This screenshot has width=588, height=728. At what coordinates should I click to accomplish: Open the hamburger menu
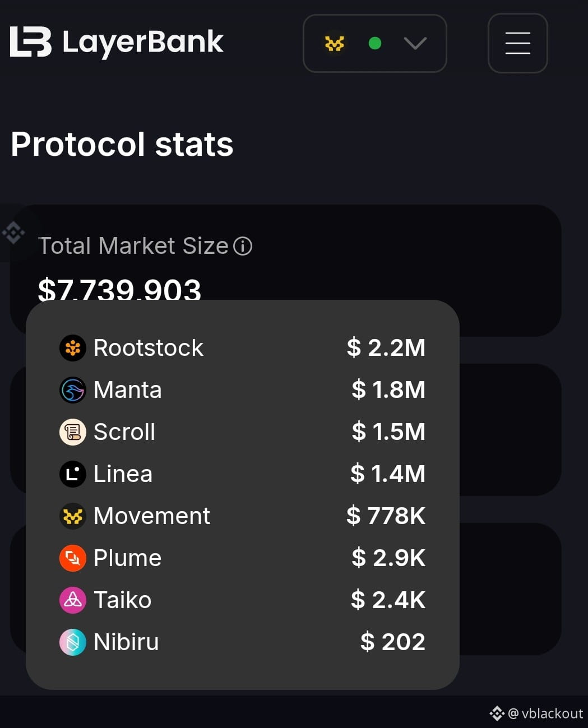click(x=517, y=43)
